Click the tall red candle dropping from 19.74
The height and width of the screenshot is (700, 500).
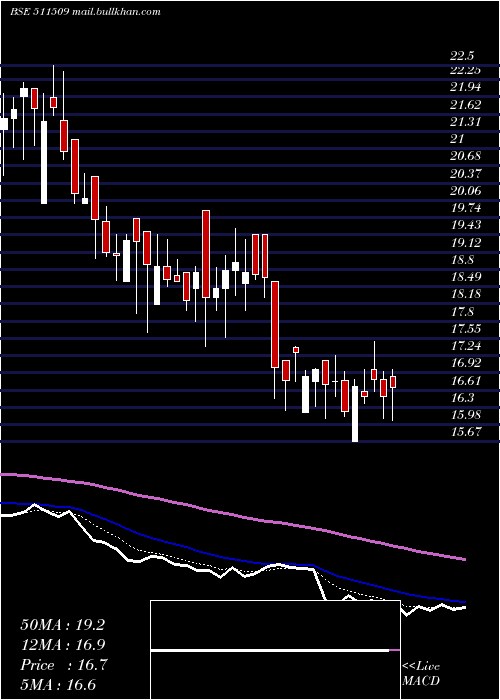pyautogui.click(x=206, y=254)
